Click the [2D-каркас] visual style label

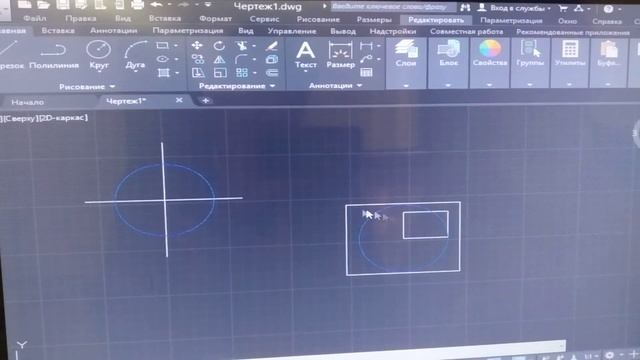(x=63, y=118)
